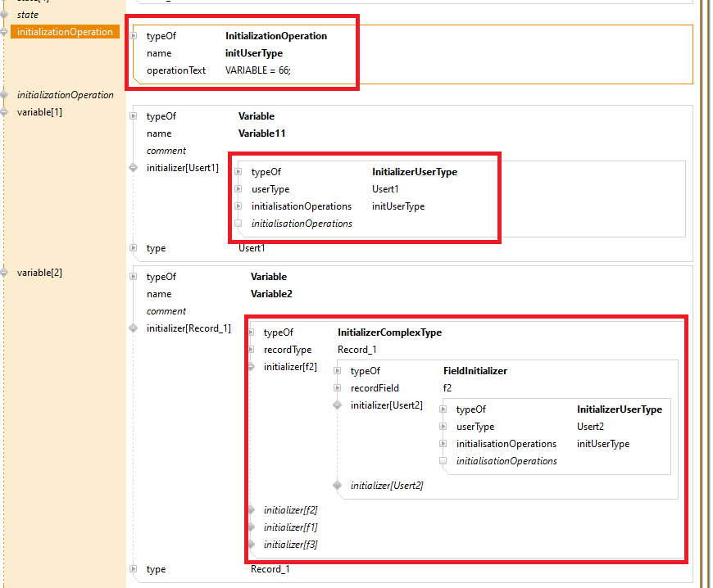
Task: Click the arrow icon beside recordType
Action: (x=252, y=350)
